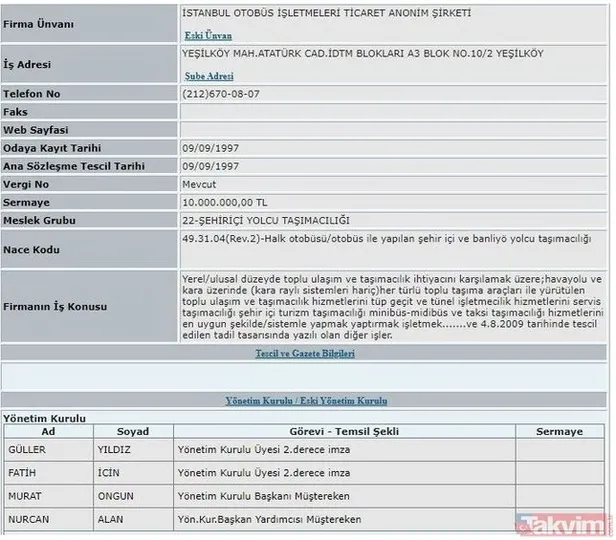Viewport: 616px width, 540px height.
Task: Click the Eski Ünvan link
Action: (208, 35)
